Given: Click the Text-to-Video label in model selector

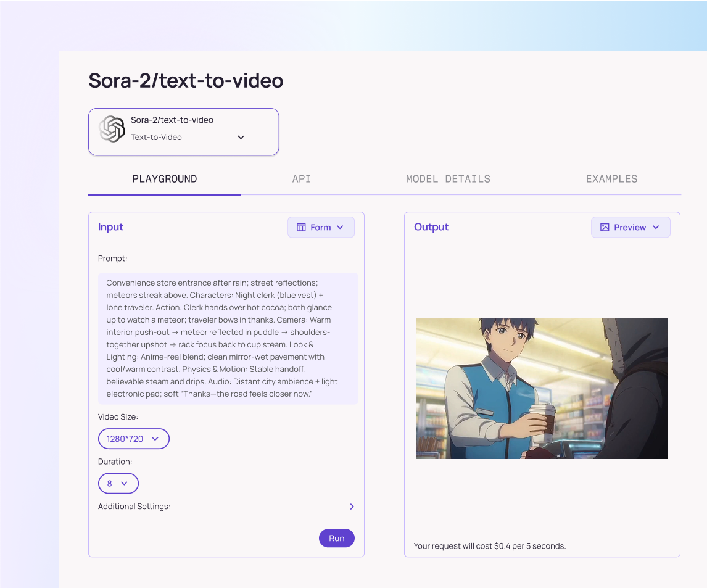Looking at the screenshot, I should click(x=156, y=137).
